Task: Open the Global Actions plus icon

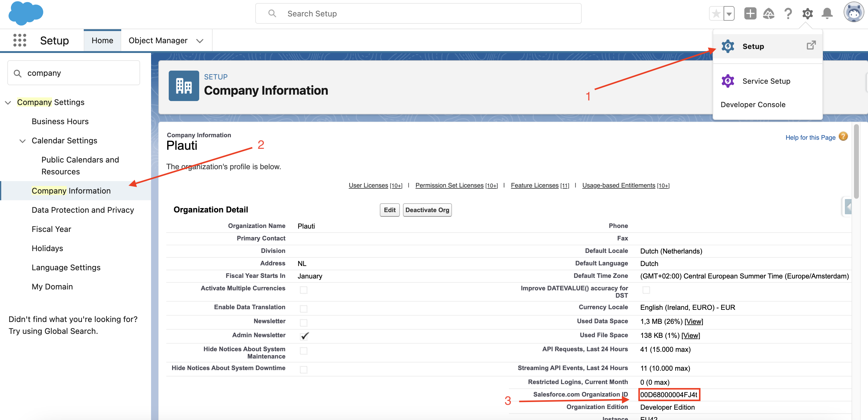Action: [x=750, y=14]
